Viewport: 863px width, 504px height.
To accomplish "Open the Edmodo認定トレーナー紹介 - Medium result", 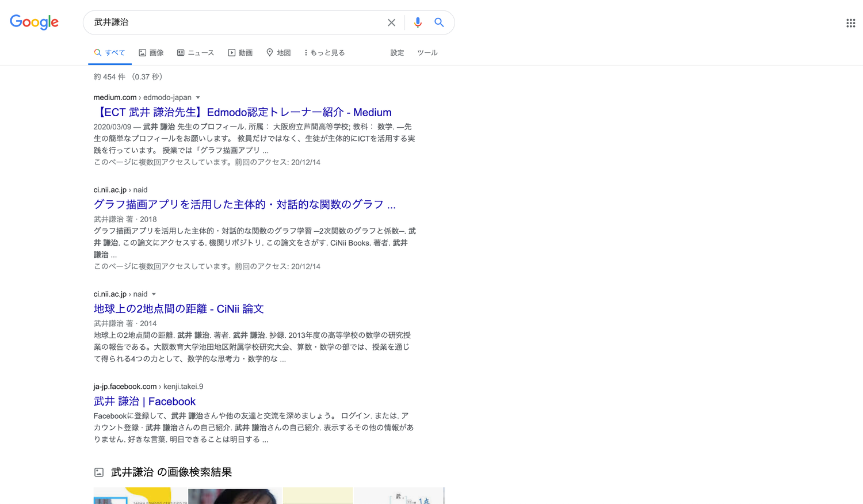I will point(243,112).
